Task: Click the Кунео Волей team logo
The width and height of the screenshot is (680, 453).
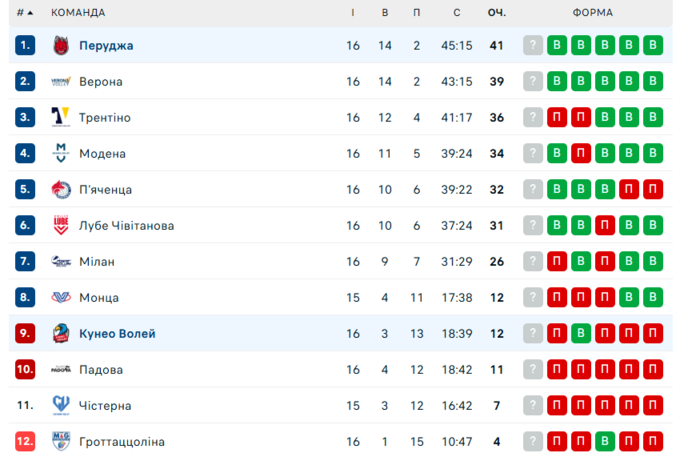Action: (60, 333)
